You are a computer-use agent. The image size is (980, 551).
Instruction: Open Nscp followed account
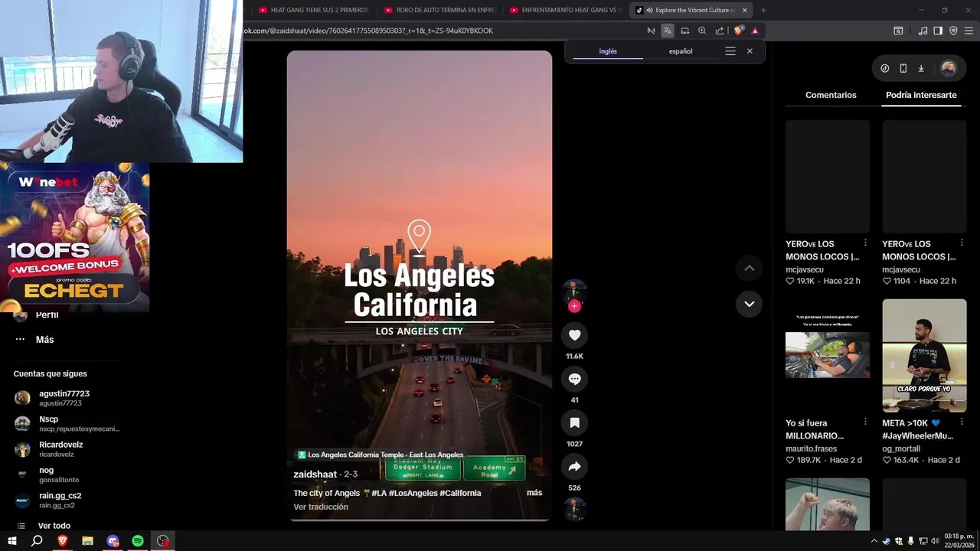pyautogui.click(x=67, y=423)
